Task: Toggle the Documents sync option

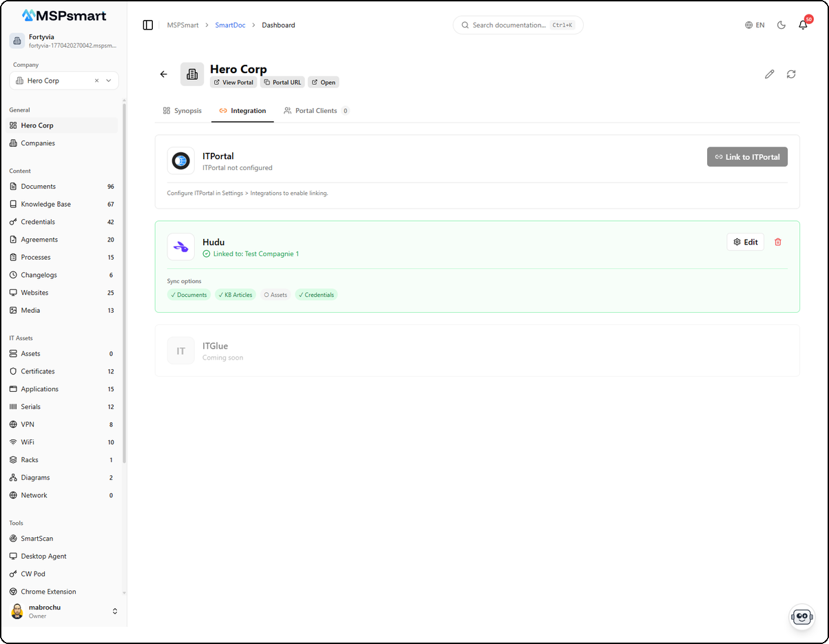Action: 189,294
